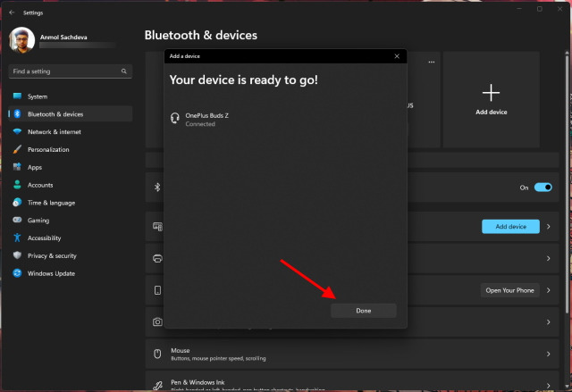Click the Bluetooth sidebar icon

coord(17,114)
